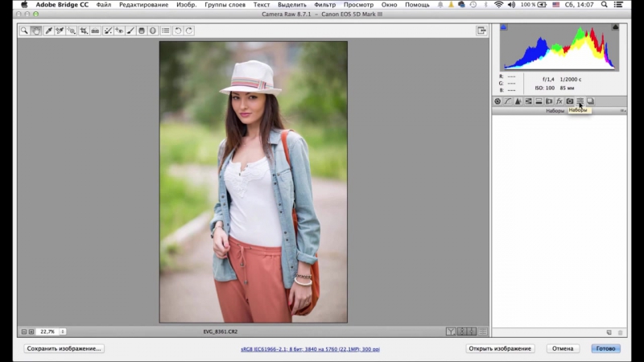This screenshot has width=644, height=362.
Task: Open the Фильтр menu
Action: [325, 5]
